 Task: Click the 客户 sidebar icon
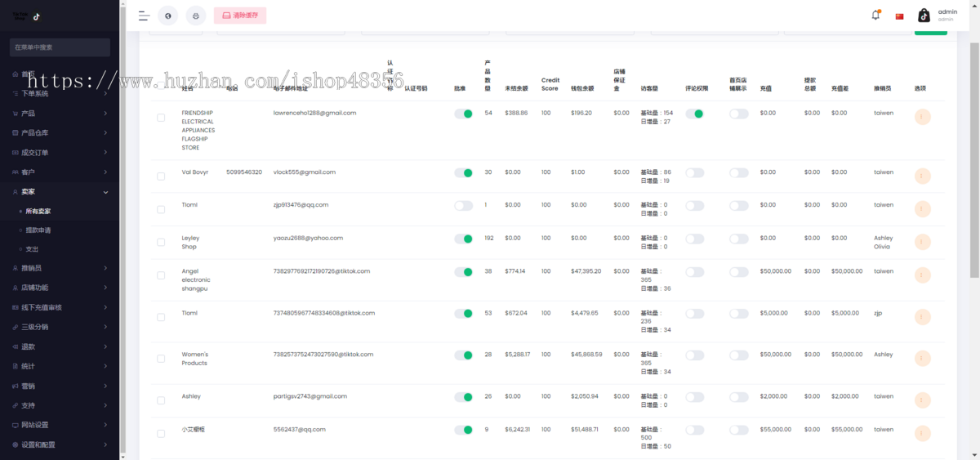[x=16, y=172]
